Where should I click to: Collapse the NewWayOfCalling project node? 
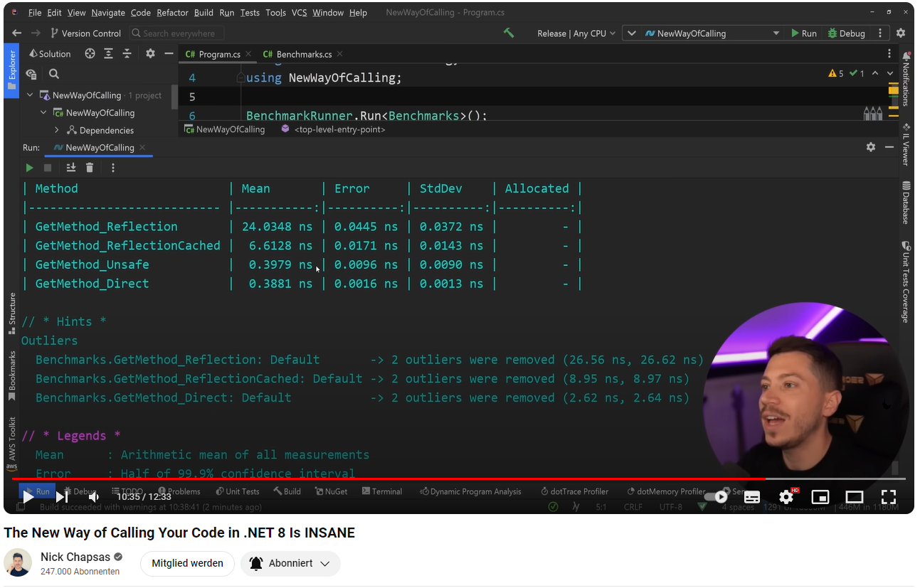pyautogui.click(x=43, y=112)
